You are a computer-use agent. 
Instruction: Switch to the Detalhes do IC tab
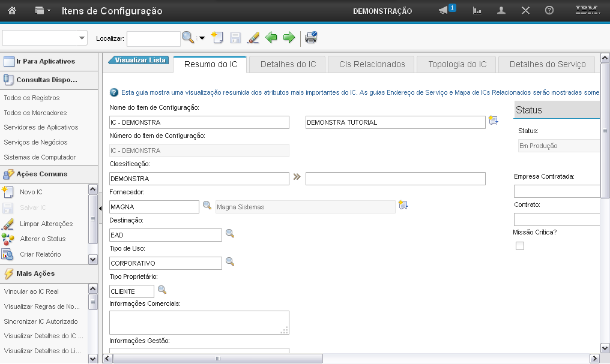[288, 64]
